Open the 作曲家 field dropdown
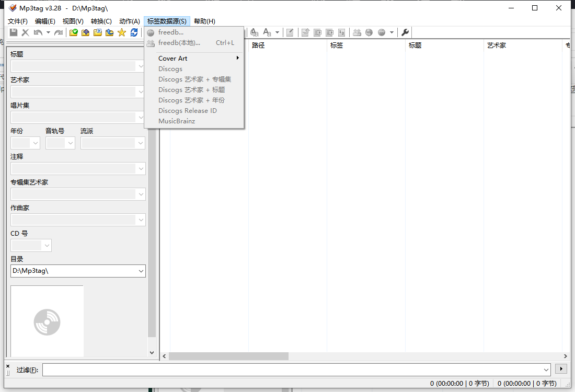Screen dimensions: 575x392 click(141, 220)
